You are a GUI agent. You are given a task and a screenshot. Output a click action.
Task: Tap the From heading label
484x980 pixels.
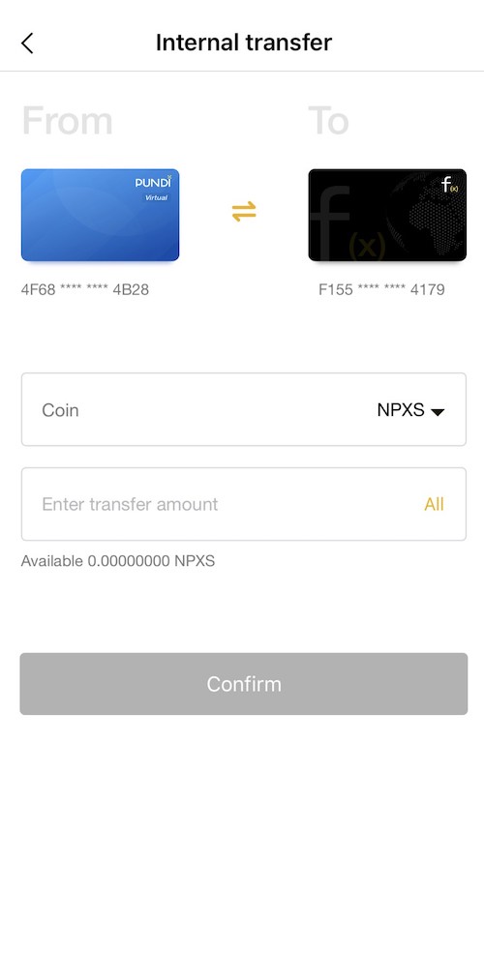(x=68, y=121)
